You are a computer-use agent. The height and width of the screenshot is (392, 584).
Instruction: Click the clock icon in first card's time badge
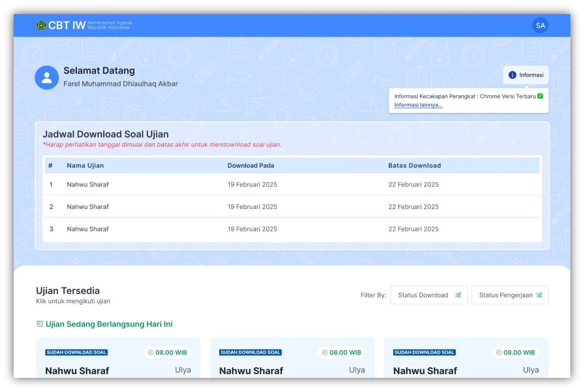(151, 352)
